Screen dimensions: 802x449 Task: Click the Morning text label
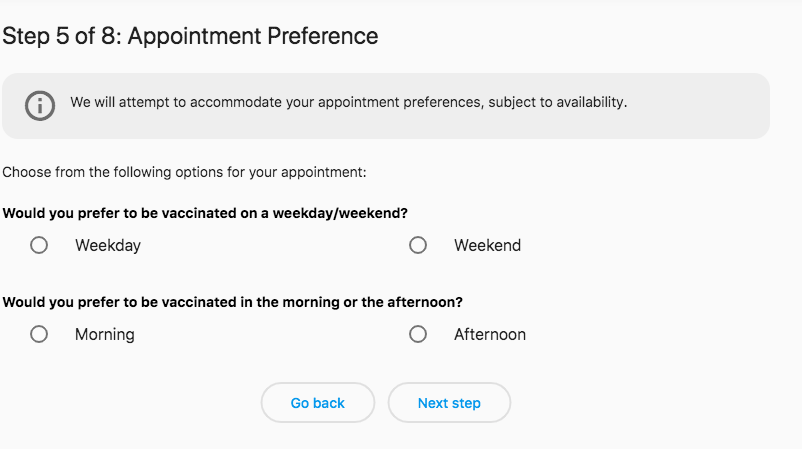click(105, 334)
